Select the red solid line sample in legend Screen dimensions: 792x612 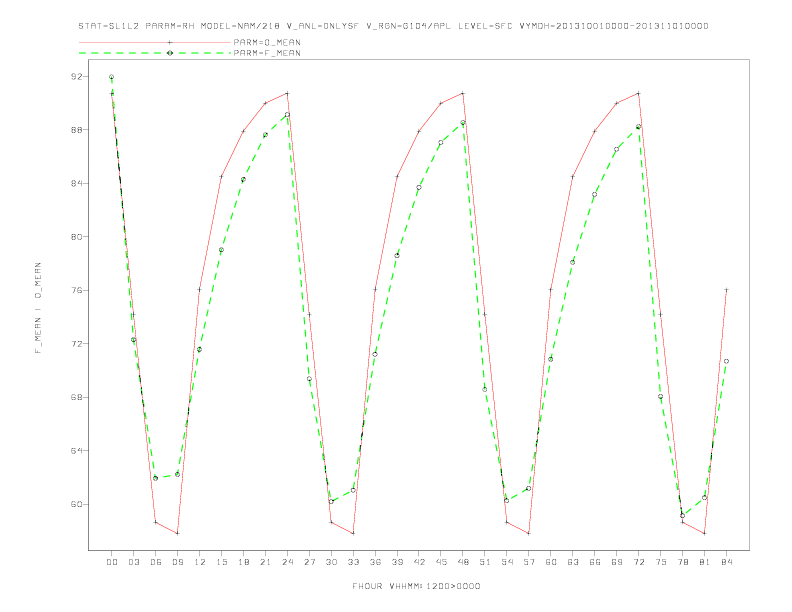[155, 42]
